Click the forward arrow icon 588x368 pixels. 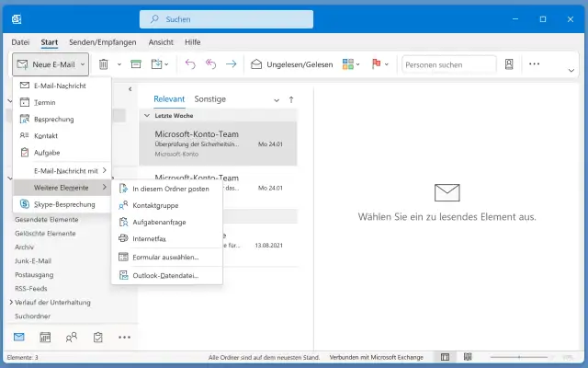232,64
